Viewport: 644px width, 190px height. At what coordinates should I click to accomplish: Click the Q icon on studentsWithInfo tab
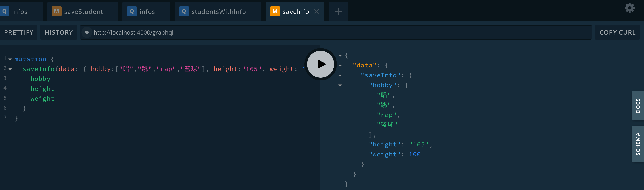(x=184, y=11)
